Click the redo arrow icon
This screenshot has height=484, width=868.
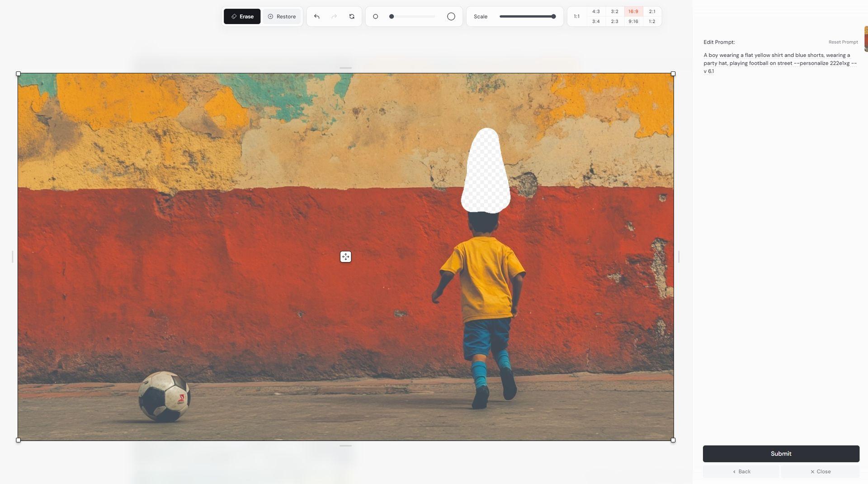334,17
